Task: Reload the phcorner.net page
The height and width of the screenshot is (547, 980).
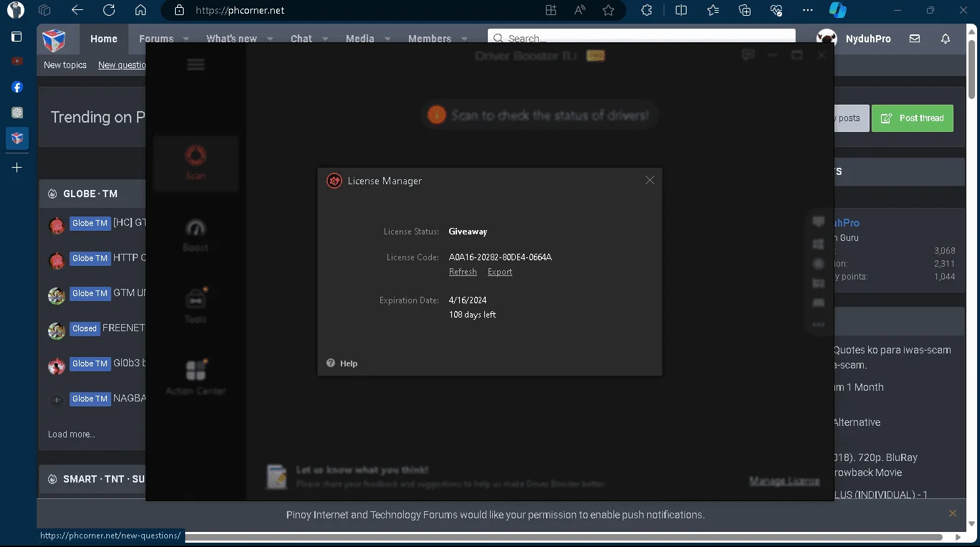Action: [x=109, y=10]
